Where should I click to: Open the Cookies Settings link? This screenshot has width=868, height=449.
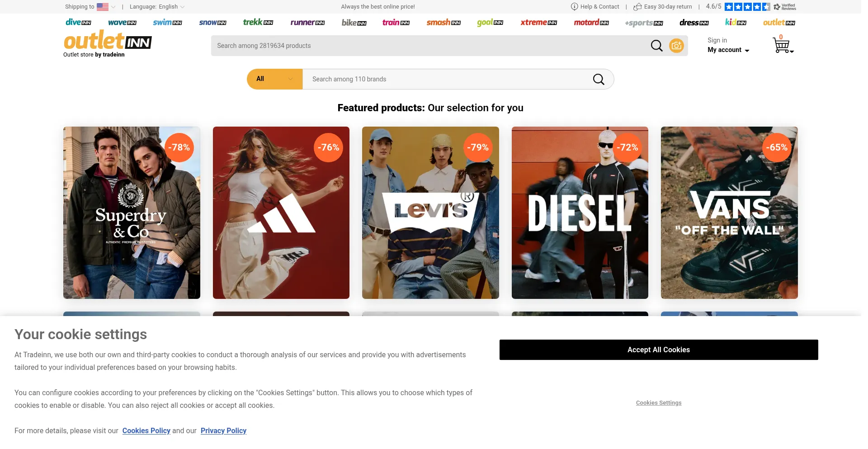(x=658, y=403)
